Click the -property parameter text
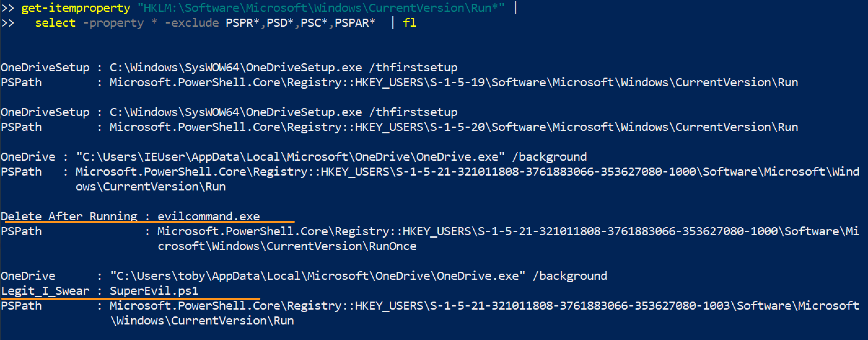 [113, 23]
